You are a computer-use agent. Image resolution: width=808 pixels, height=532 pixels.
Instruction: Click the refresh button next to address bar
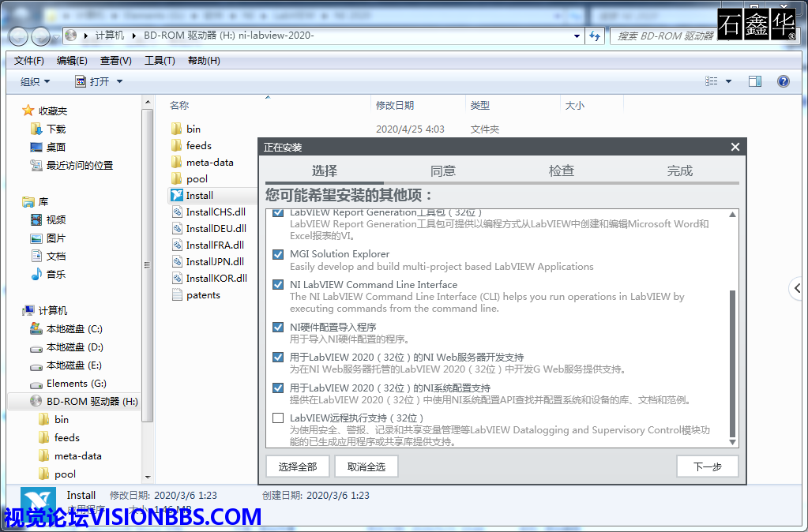pos(595,36)
